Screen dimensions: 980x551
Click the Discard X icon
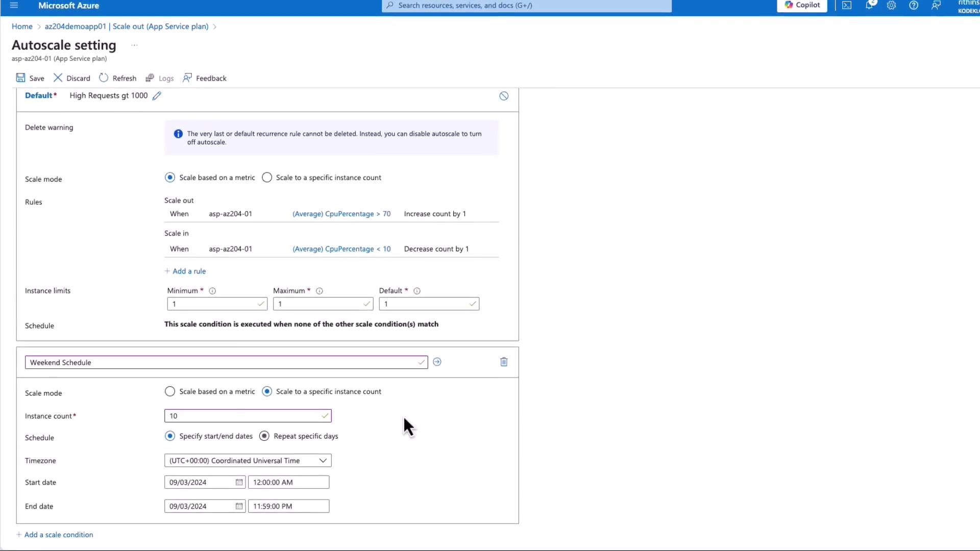click(x=58, y=78)
